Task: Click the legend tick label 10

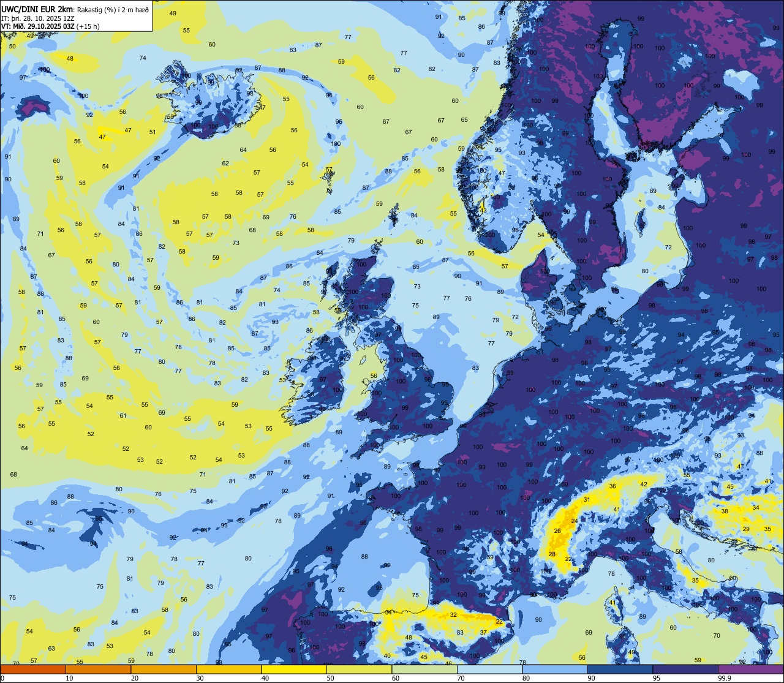Action: 69,678
